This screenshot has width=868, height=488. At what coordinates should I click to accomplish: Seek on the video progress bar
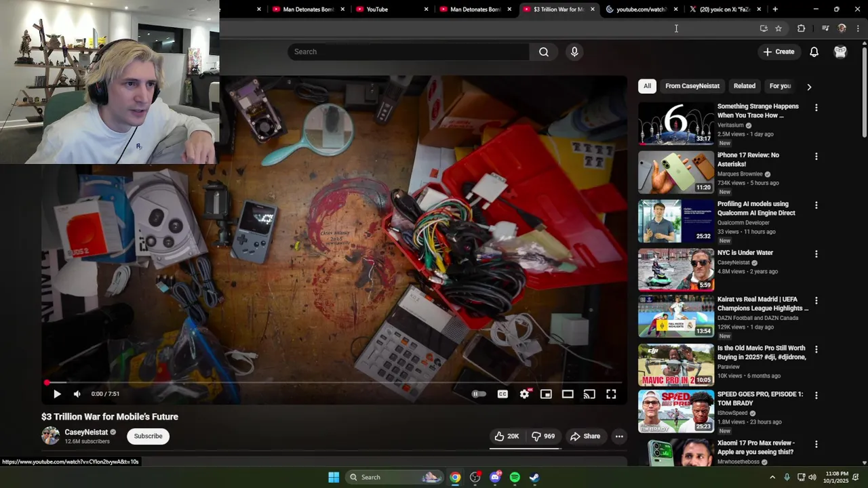(333, 383)
